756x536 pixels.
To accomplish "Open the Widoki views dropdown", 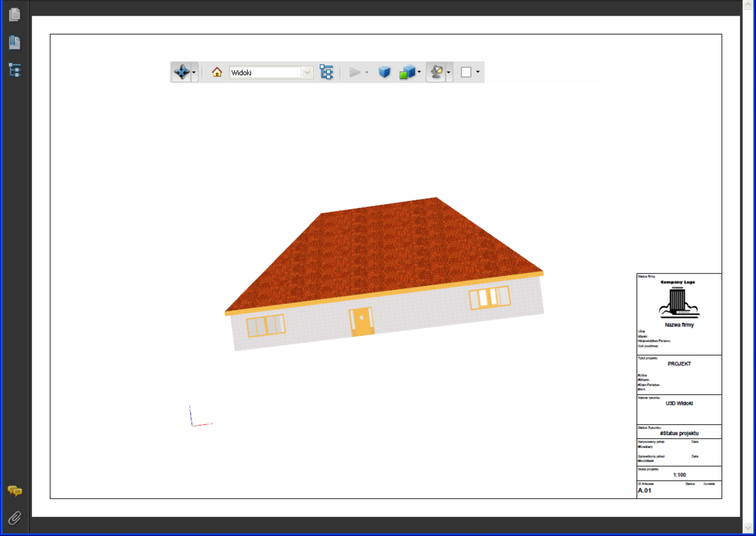I will [308, 72].
